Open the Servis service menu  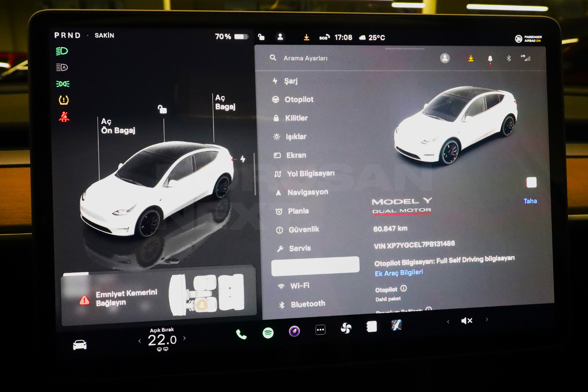(x=294, y=249)
